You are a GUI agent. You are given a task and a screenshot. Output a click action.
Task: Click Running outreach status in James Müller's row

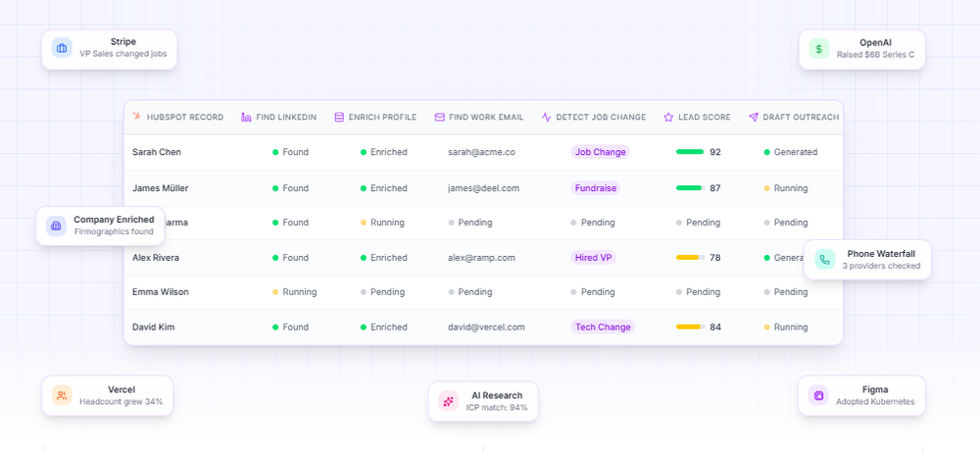pyautogui.click(x=786, y=188)
